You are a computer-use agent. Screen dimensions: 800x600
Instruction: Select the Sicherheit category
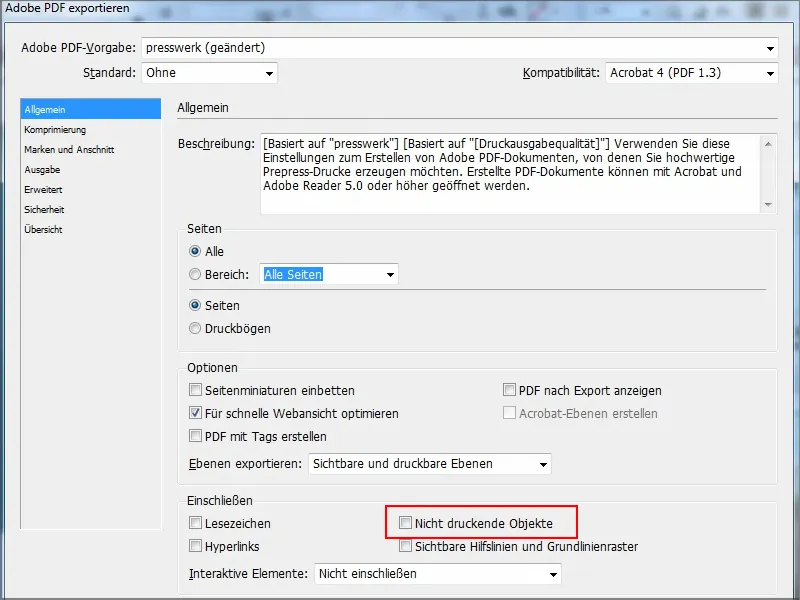[91, 209]
